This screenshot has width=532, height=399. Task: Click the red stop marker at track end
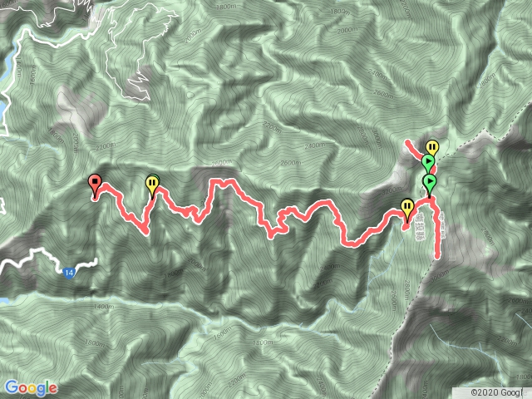point(95,185)
